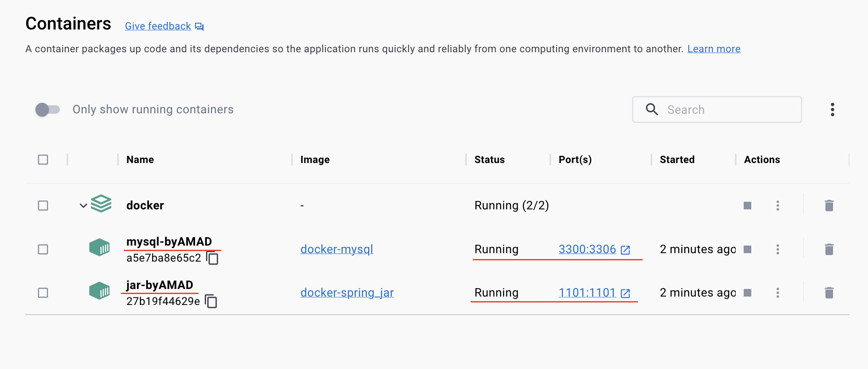The width and height of the screenshot is (868, 369).
Task: Copy the container ID 27b19f44629e
Action: pos(211,301)
